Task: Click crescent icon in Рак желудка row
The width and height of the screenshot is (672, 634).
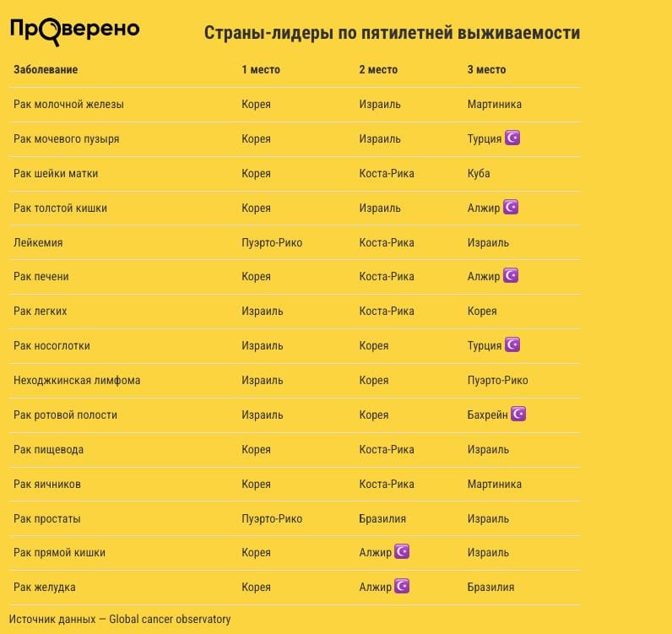Action: [402, 586]
